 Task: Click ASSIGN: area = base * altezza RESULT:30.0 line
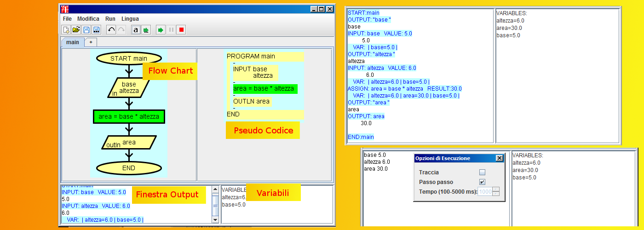(x=405, y=89)
